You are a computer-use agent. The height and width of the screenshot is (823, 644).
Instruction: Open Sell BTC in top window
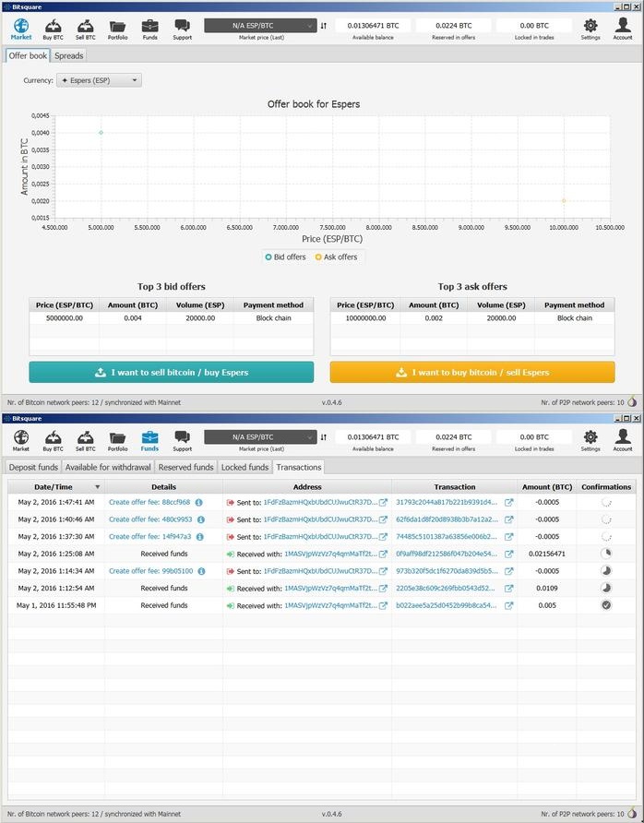(x=86, y=30)
